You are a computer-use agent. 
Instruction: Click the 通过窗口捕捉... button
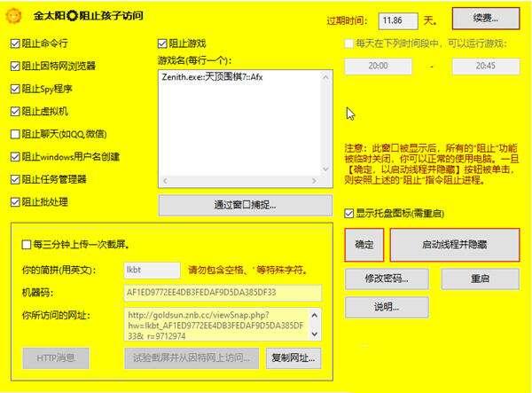(x=246, y=205)
